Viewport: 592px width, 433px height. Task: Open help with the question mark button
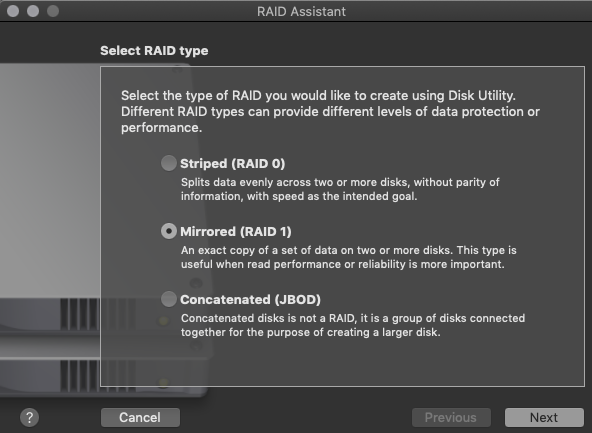[29, 418]
